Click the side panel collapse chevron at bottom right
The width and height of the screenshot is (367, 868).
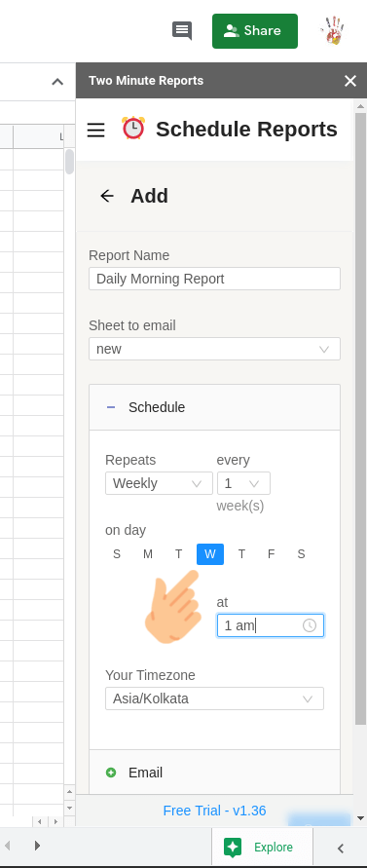(341, 849)
